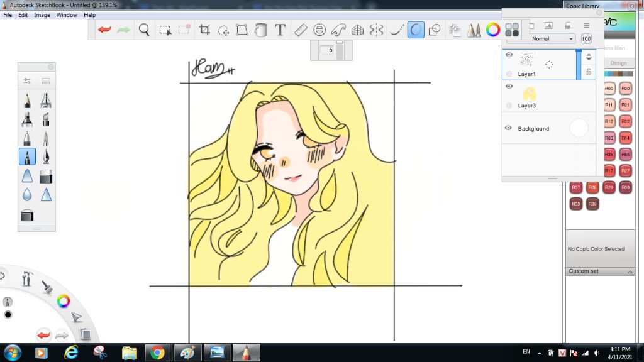Hide the Background layer eye icon

coord(508,128)
